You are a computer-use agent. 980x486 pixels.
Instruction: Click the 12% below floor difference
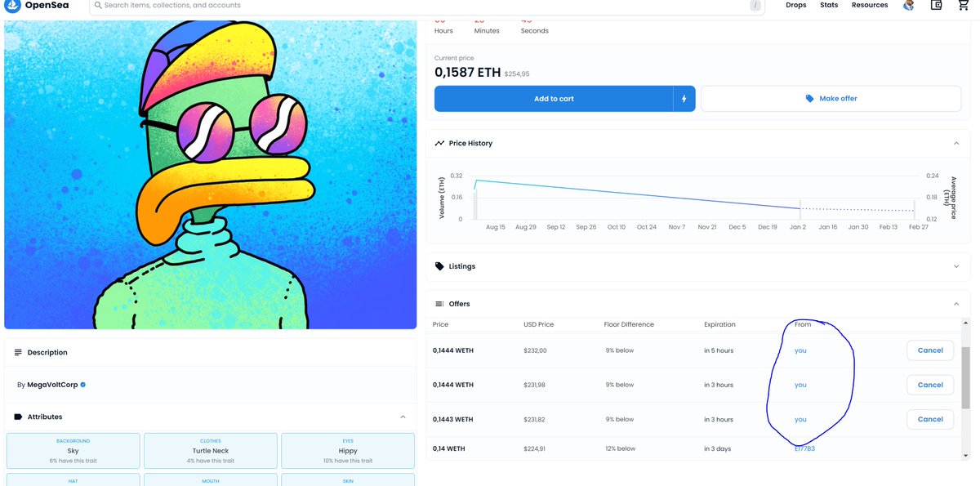click(620, 448)
